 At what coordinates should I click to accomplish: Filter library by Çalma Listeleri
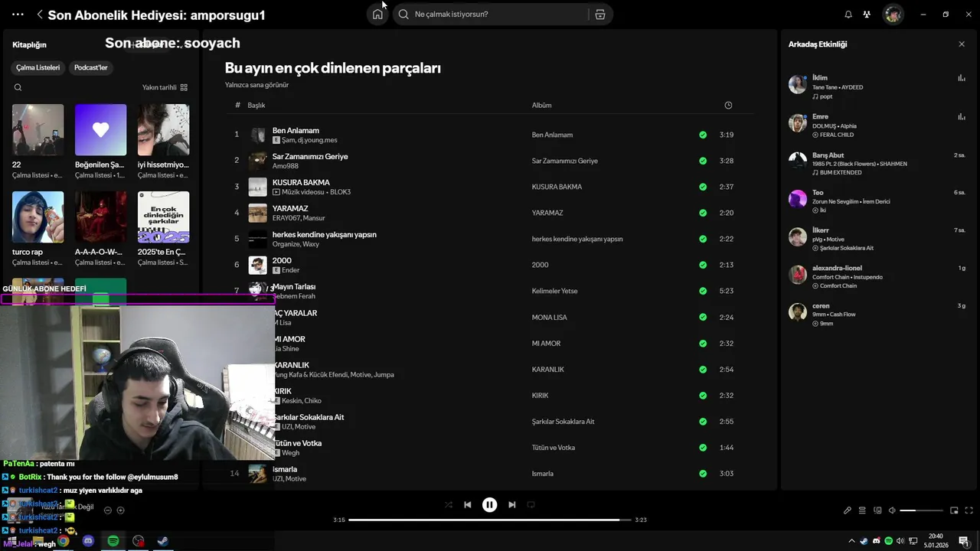pyautogui.click(x=38, y=67)
